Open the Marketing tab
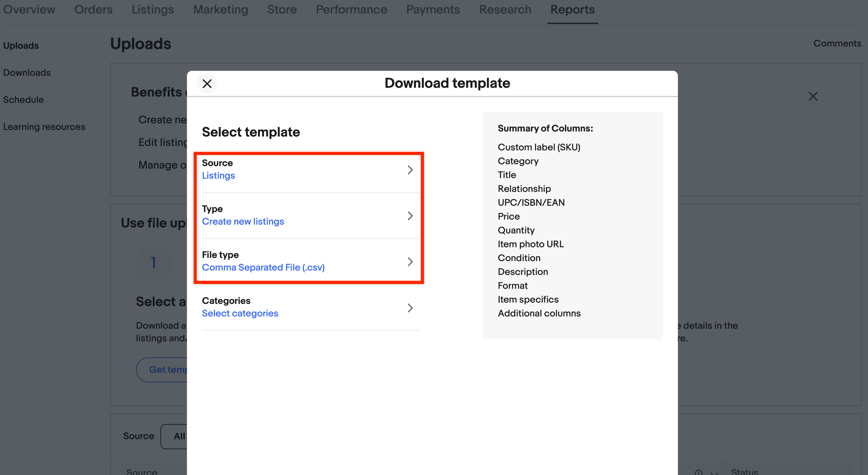 [221, 9]
